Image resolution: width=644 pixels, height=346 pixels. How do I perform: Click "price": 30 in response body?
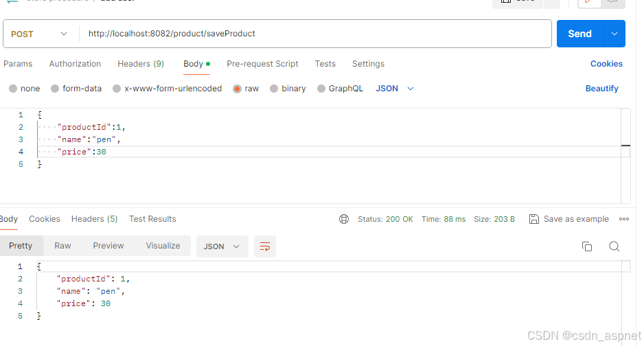(x=84, y=303)
